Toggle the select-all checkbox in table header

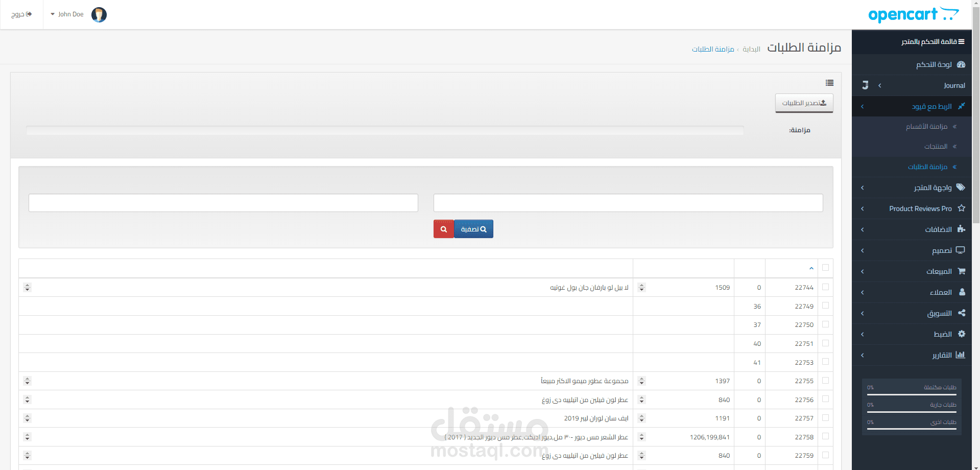point(825,268)
